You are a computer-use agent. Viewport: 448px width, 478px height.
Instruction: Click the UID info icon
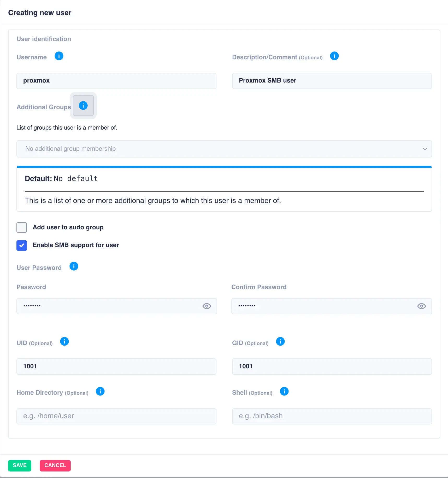[x=64, y=341]
